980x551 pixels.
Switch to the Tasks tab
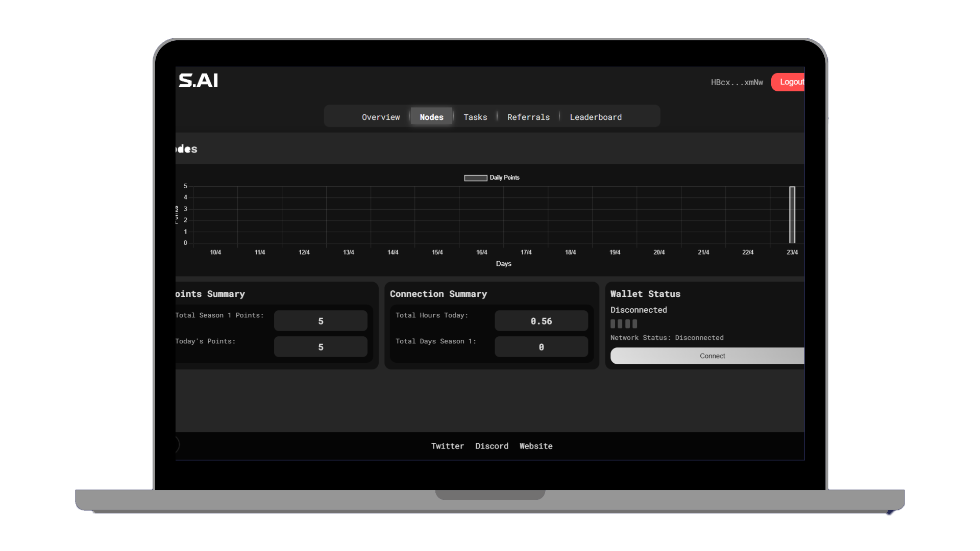pyautogui.click(x=475, y=117)
